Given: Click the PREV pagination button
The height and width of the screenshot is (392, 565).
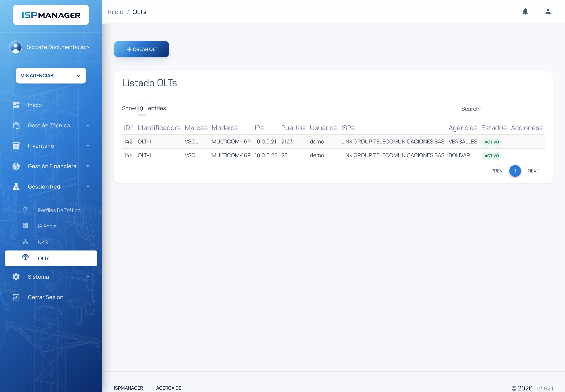Looking at the screenshot, I should click(x=497, y=171).
